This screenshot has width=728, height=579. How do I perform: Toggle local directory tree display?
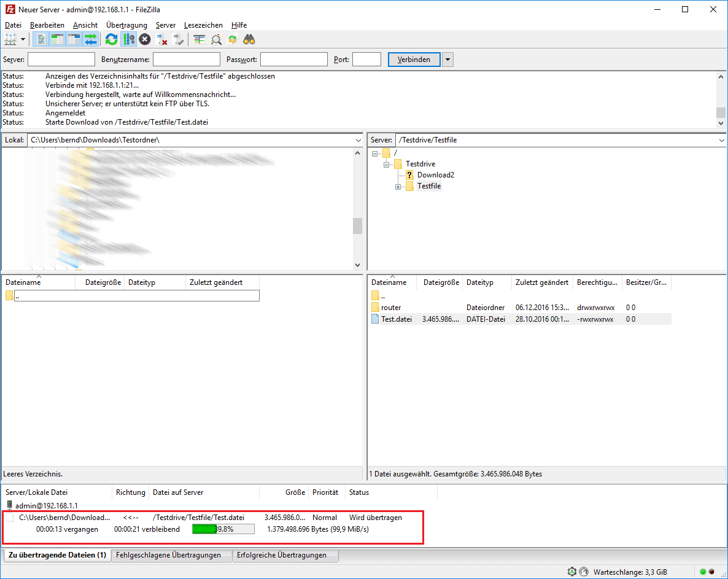pos(58,39)
